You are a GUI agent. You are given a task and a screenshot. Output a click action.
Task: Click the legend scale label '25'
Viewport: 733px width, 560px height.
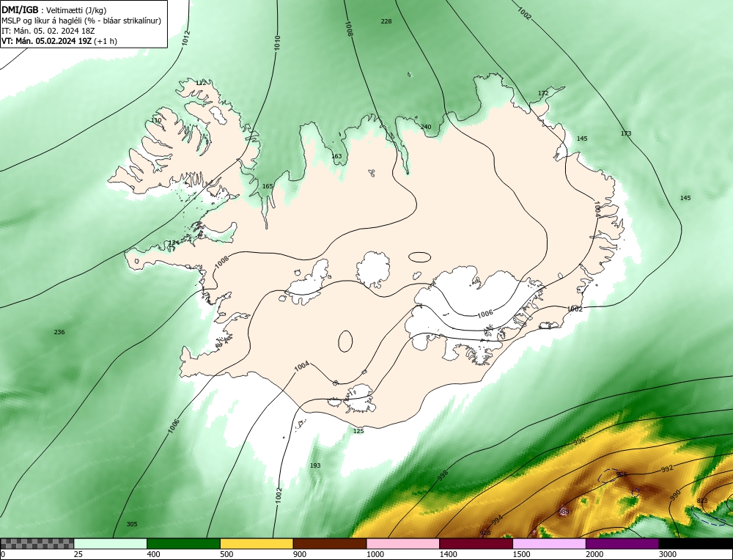pyautogui.click(x=78, y=554)
